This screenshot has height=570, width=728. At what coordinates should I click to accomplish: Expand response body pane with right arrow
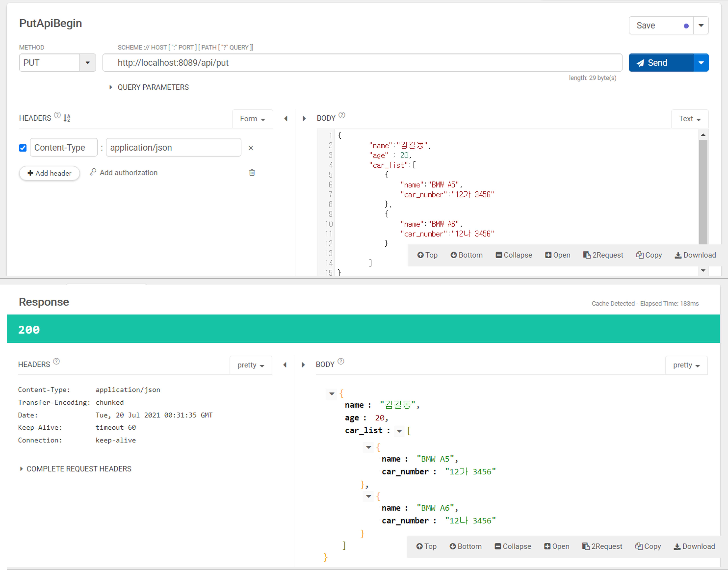pyautogui.click(x=303, y=365)
